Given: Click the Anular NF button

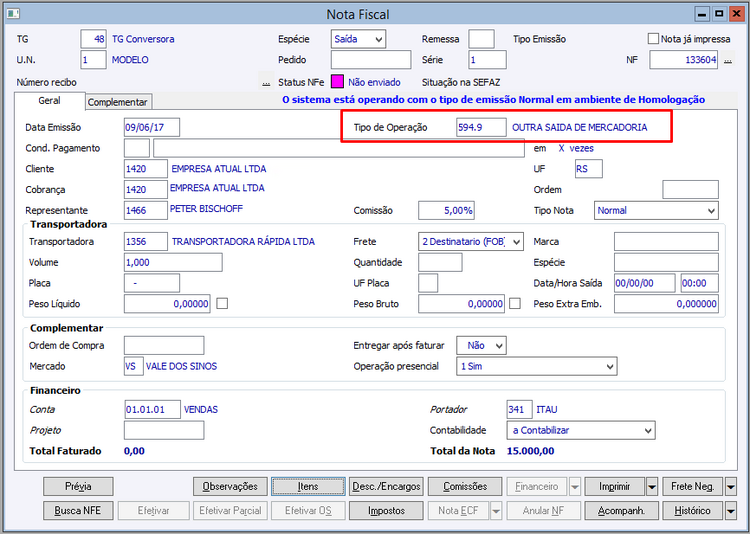Looking at the screenshot, I should pyautogui.click(x=543, y=511).
